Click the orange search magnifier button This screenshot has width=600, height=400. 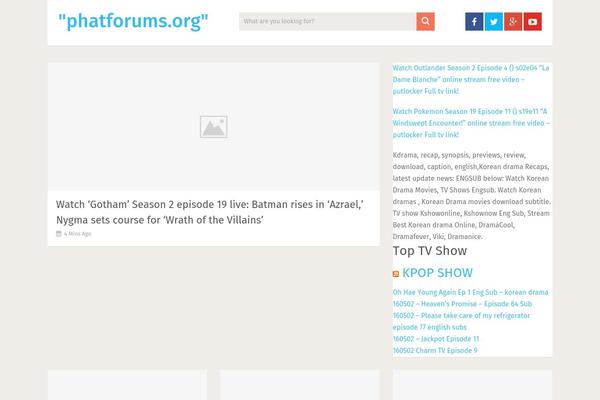(x=425, y=21)
